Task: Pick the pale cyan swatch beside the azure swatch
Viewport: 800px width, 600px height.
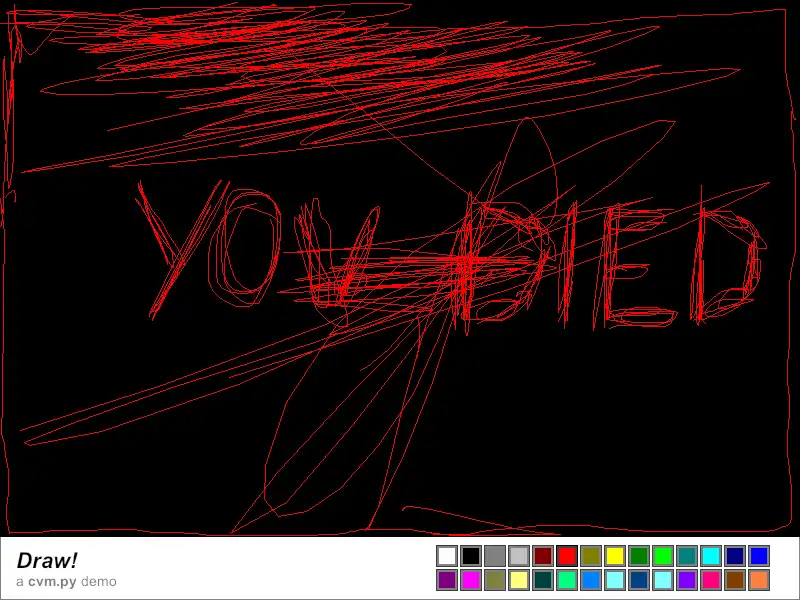Action: click(x=615, y=580)
